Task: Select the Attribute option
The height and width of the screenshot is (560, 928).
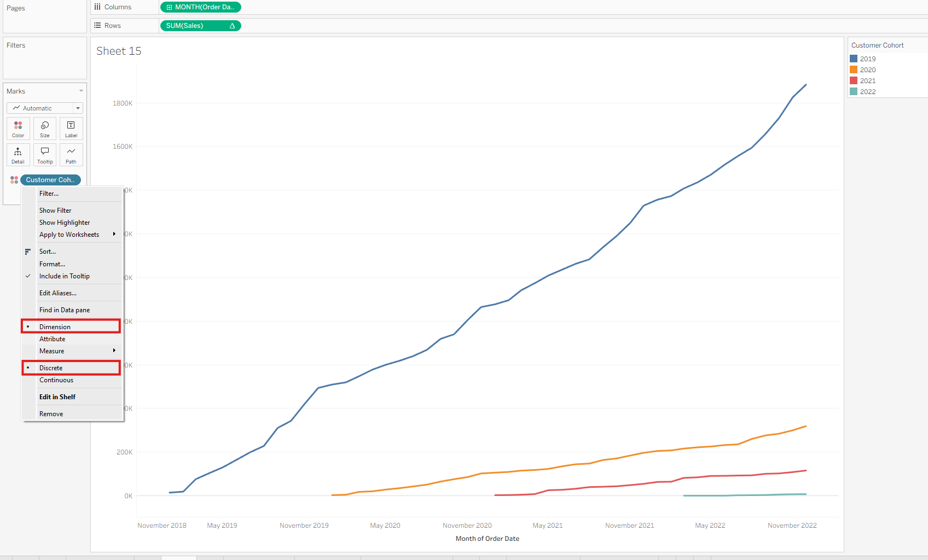Action: (x=52, y=339)
